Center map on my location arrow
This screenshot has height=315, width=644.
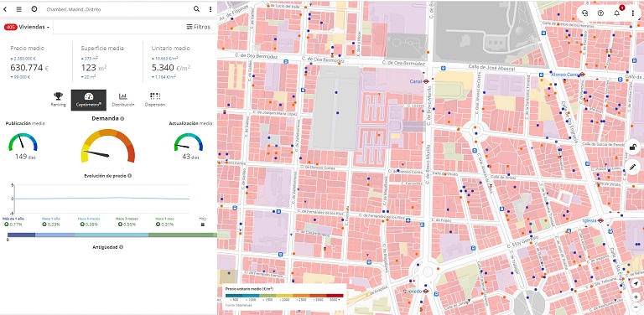[636, 284]
